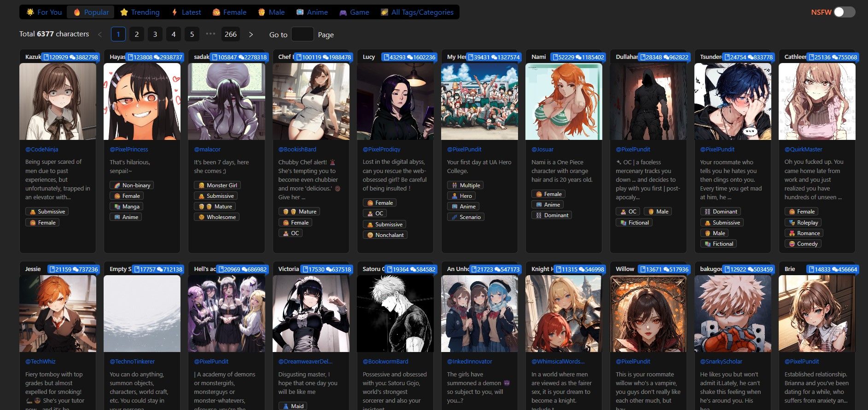Click the Monster Girl tag
868x410 pixels.
tap(217, 185)
